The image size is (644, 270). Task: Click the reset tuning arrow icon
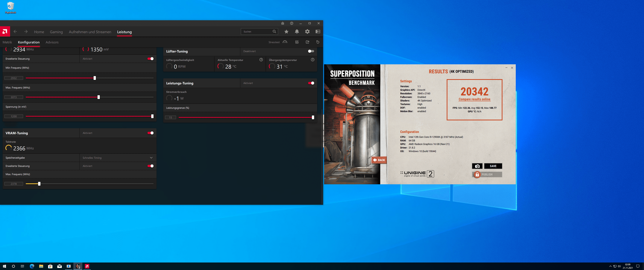318,42
